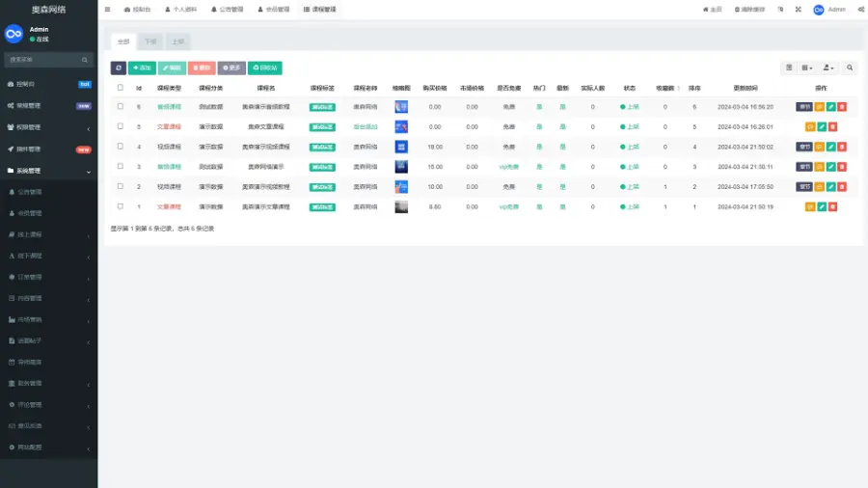This screenshot has height=488, width=868.
Task: Click the refresh icon button in table toolbar
Action: [x=119, y=68]
